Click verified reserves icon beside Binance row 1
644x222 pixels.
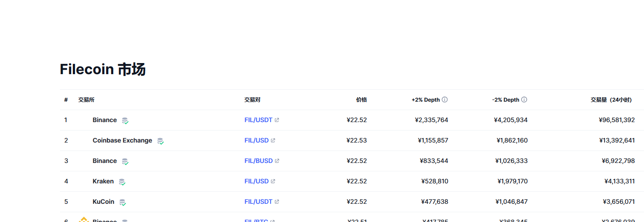tap(125, 120)
